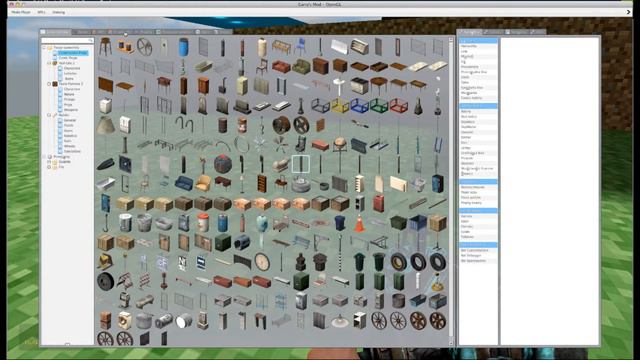Viewport: 640px width, 360px height.
Task: Select the green filing cabinet prop
Action: [x=301, y=282]
